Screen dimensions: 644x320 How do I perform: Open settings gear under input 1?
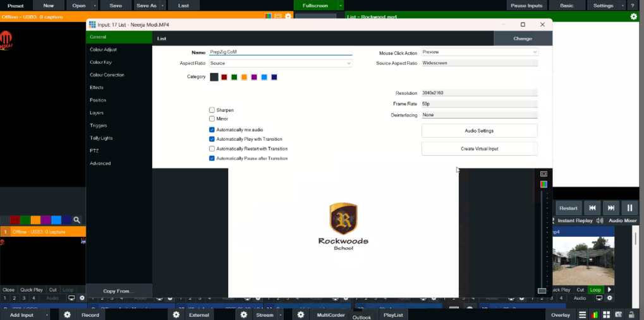tap(82, 298)
